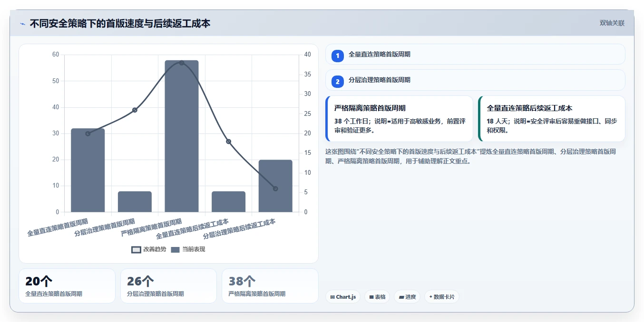This screenshot has height=322, width=644.
Task: Click the 数据卡片 tag
Action: click(x=442, y=297)
